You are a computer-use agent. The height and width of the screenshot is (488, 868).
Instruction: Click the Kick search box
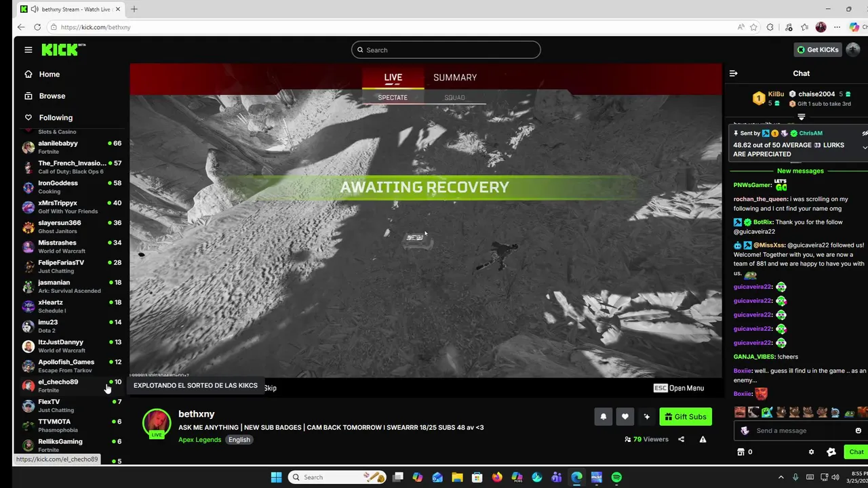click(x=446, y=49)
